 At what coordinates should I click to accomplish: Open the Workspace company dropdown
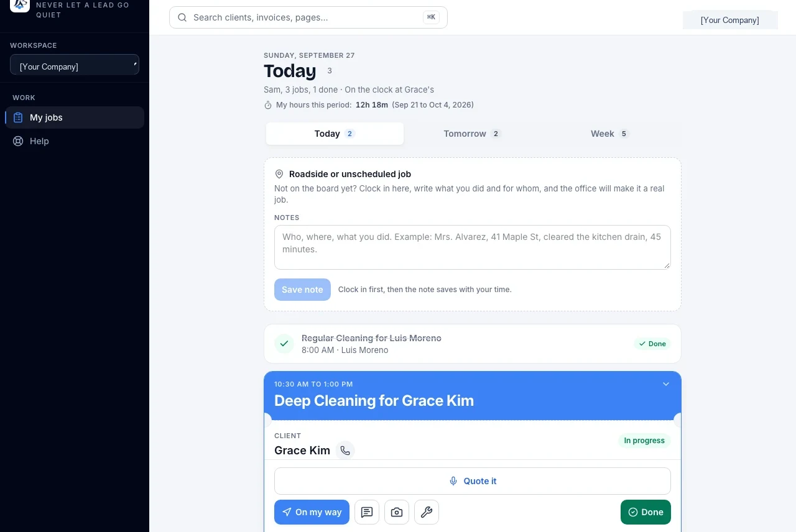pos(75,65)
